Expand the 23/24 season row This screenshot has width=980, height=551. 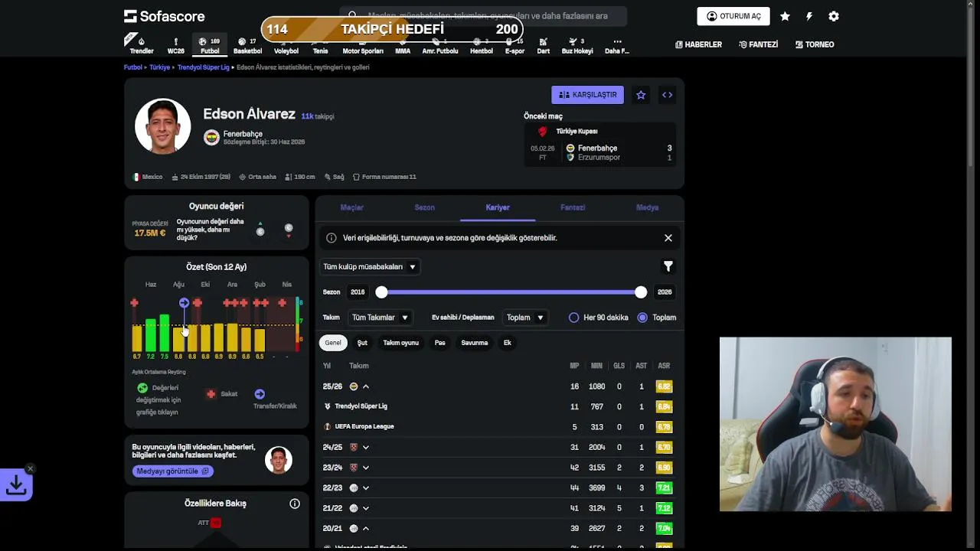[365, 468]
